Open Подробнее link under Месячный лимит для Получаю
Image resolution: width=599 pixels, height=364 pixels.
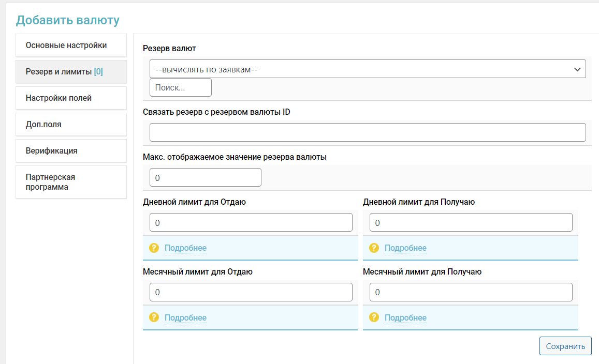[405, 318]
